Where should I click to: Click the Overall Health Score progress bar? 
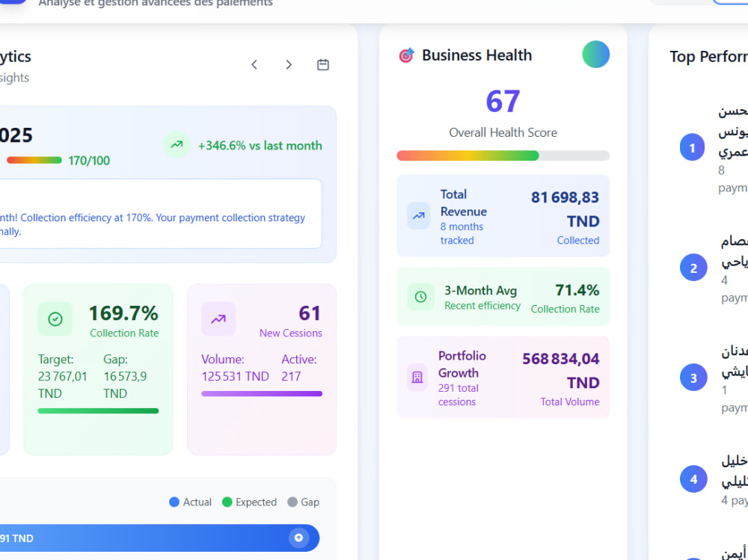coord(503,156)
